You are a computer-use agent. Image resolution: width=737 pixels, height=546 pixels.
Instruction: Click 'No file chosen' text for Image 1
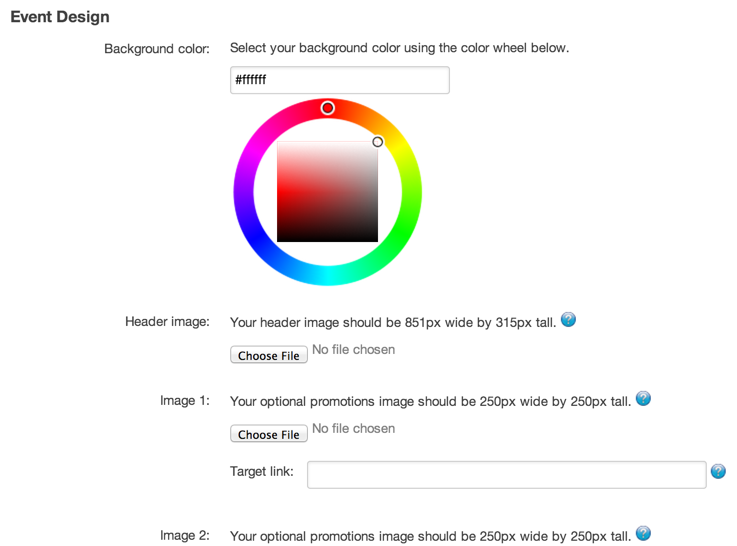click(353, 429)
